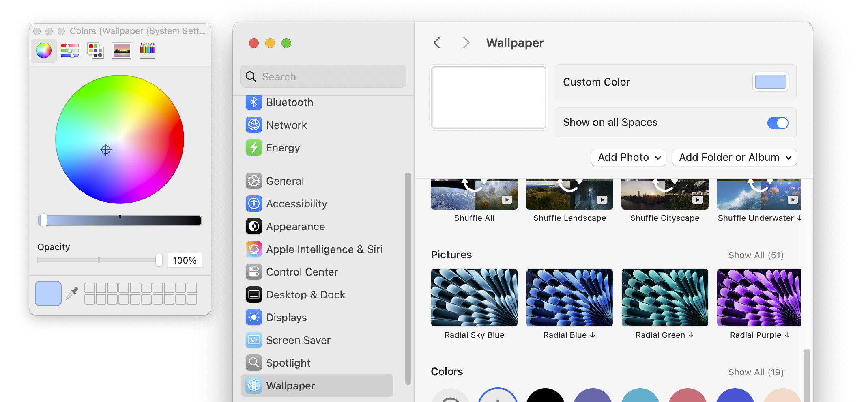Image resolution: width=868 pixels, height=402 pixels.
Task: Click the Opacity slider thumb
Action: (x=159, y=260)
